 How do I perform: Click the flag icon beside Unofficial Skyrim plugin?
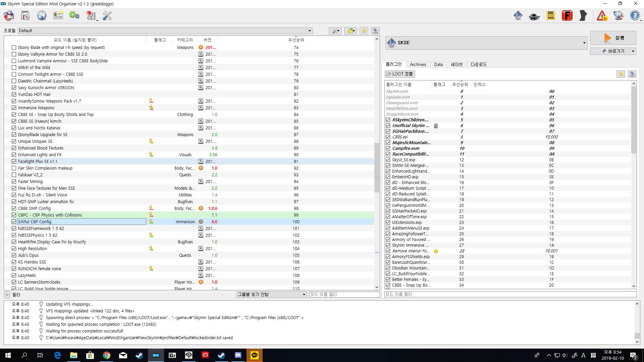pos(436,126)
